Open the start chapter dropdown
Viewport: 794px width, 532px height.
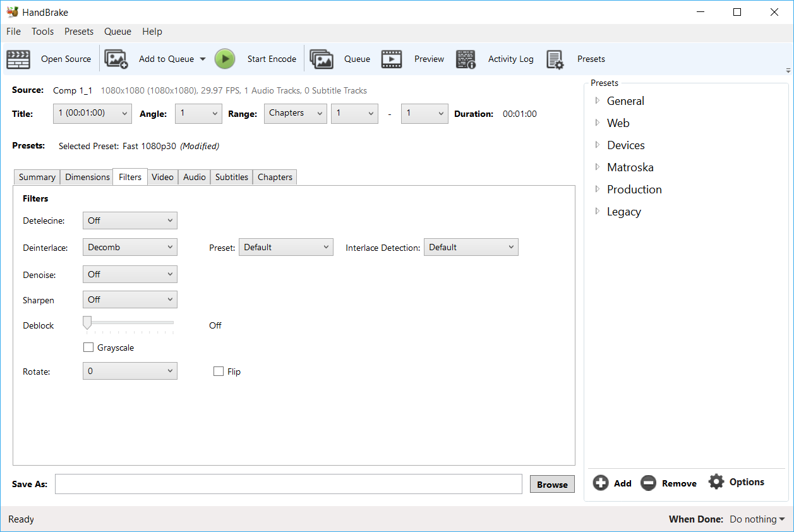pyautogui.click(x=354, y=114)
